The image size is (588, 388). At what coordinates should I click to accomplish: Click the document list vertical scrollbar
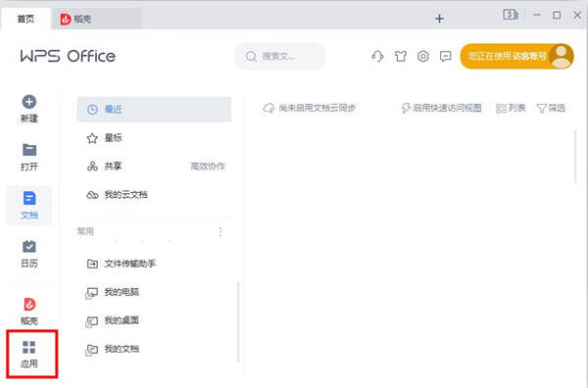(x=575, y=156)
